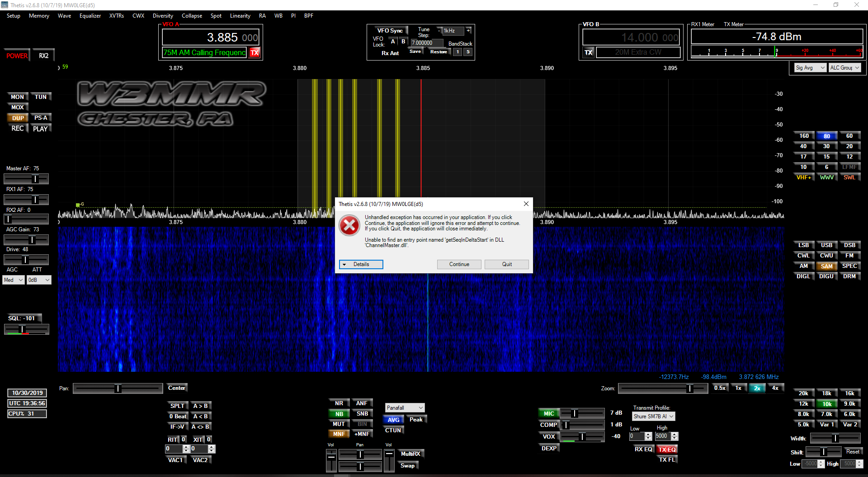868x477 pixels.
Task: Toggle the NB noise blanker
Action: coord(338,413)
